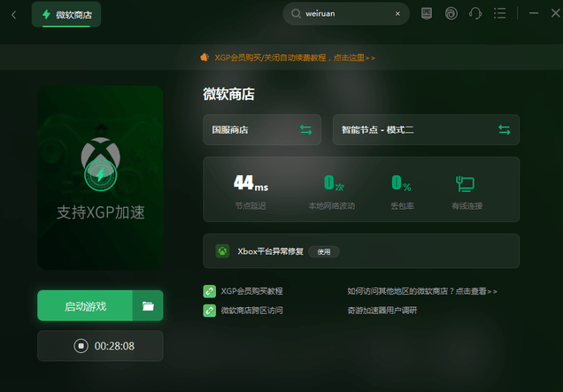Clear the search text with the x
Viewport: 563px width, 392px height.
coord(397,13)
